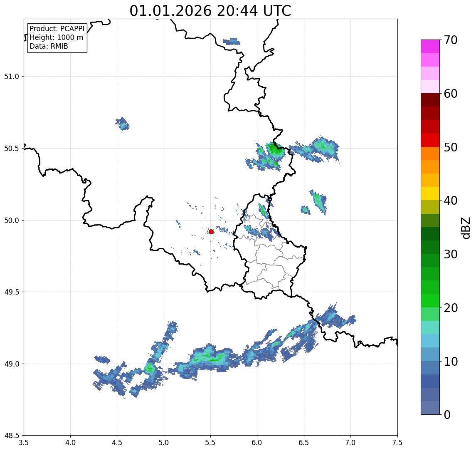Click the longitude axis label 5.5
Viewport: 476px width, 451px height.
[211, 442]
